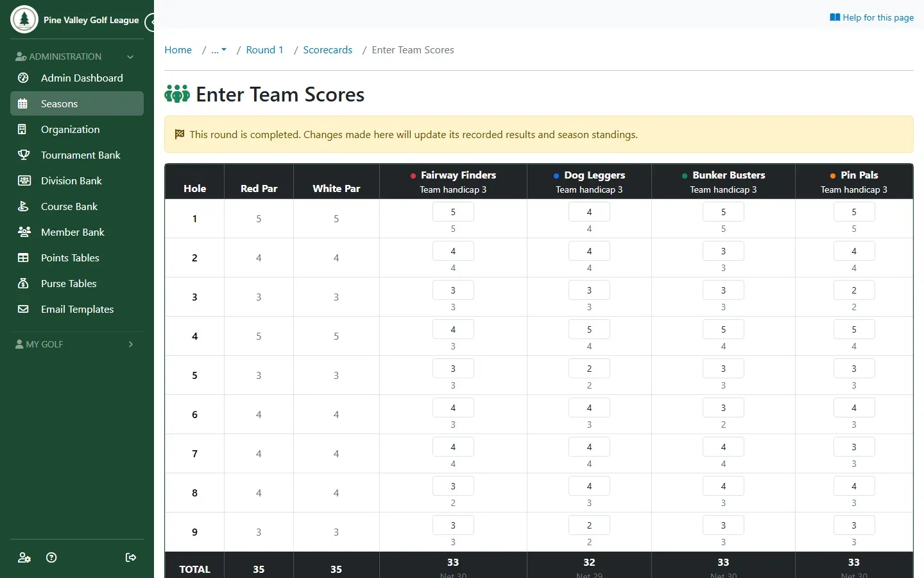Open Email Templates in the sidebar
Image resolution: width=924 pixels, height=578 pixels.
(x=77, y=309)
